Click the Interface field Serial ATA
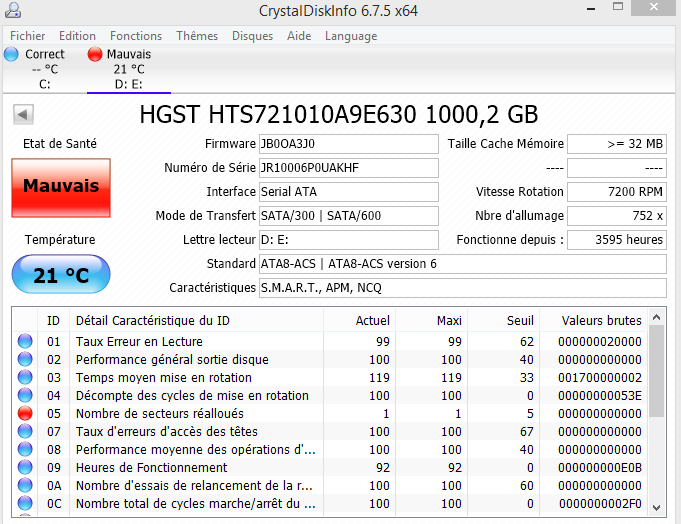 [349, 191]
